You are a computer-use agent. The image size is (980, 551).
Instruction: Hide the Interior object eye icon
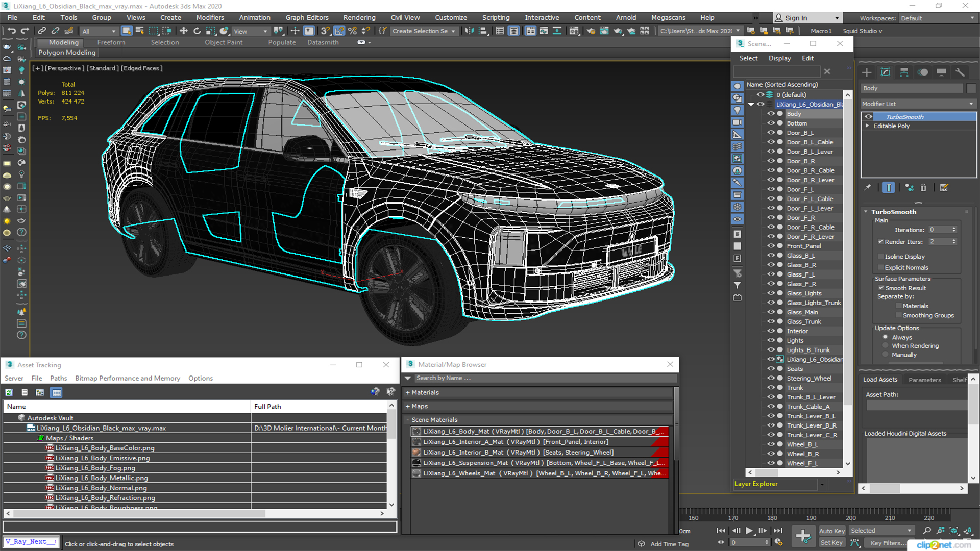point(771,331)
